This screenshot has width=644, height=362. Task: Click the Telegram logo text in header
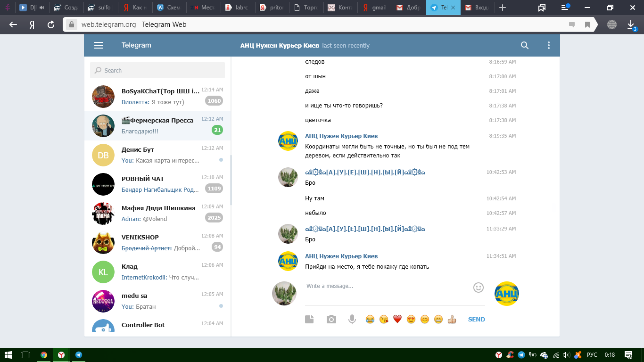(x=136, y=45)
